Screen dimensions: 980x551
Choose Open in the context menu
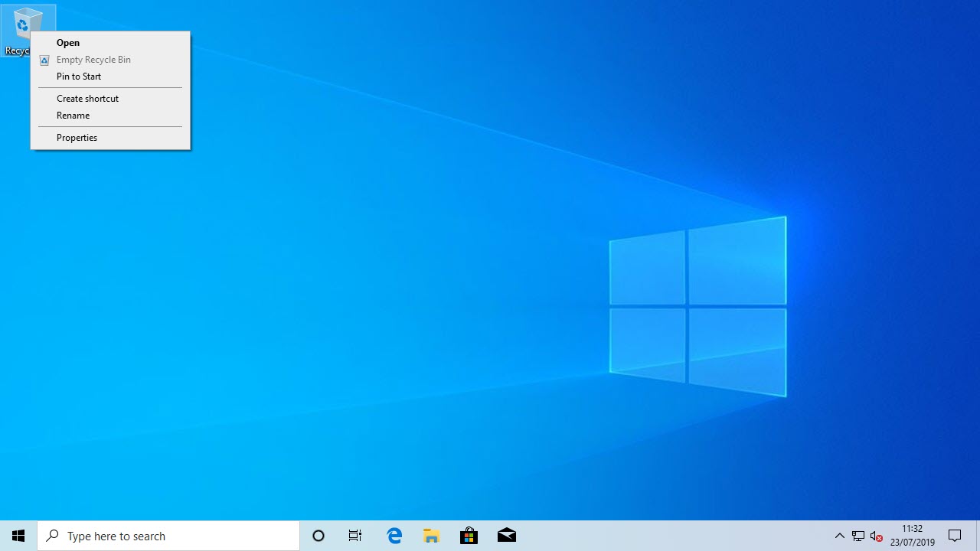click(68, 43)
